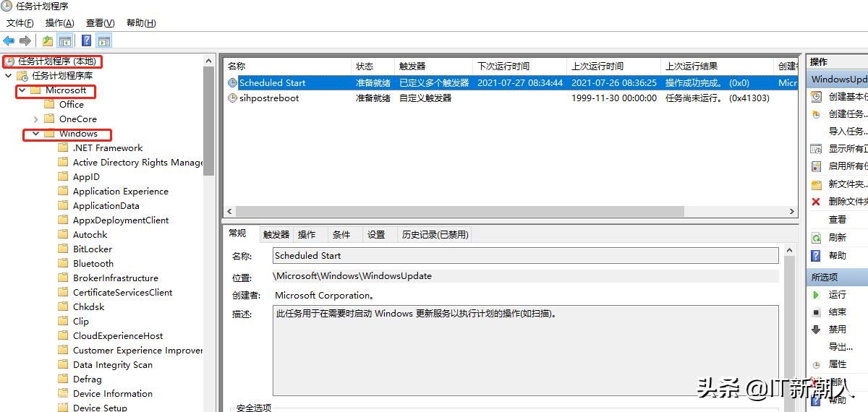Viewport: 868px width, 412px height.
Task: Click the task list horizontal scrollbar
Action: click(460, 212)
